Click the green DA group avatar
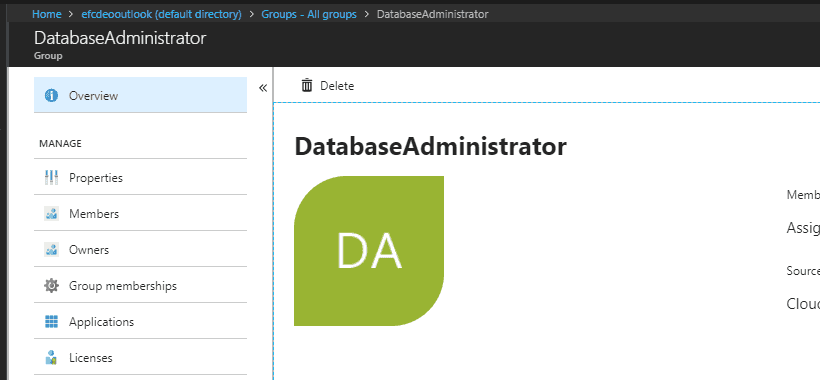820x380 pixels. click(369, 251)
